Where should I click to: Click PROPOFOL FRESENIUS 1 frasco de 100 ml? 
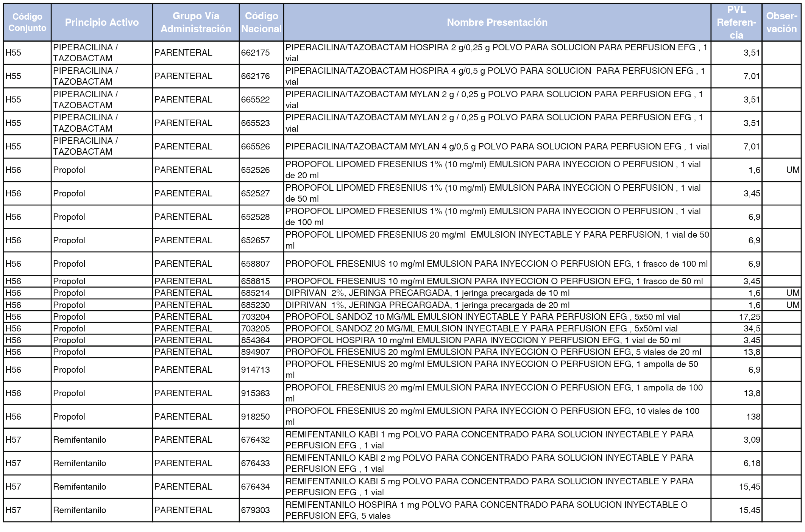[497, 264]
